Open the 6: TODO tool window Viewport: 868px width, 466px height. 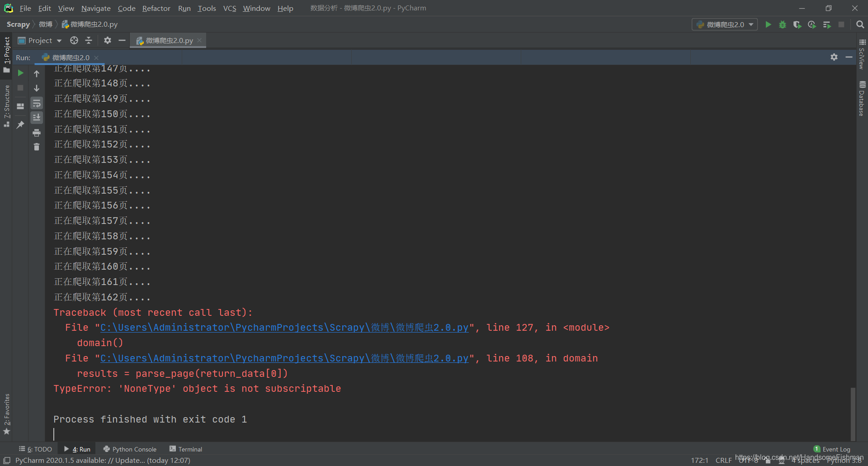pyautogui.click(x=36, y=449)
